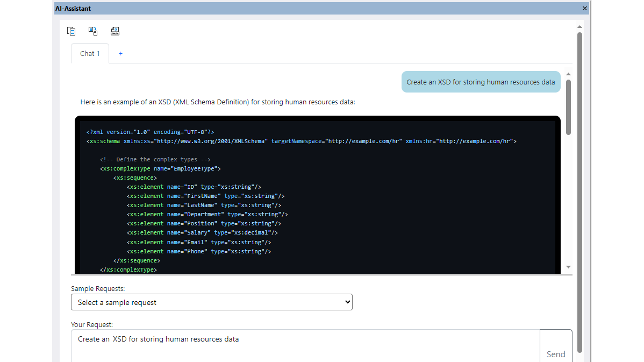
Task: Expand the sample request selection list
Action: 347,302
